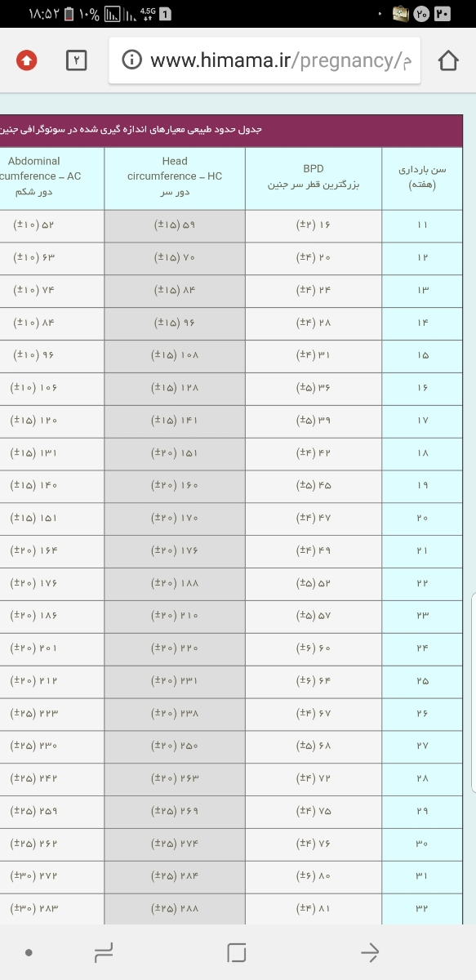This screenshot has height=980, width=476.
Task: Click the BPD column header
Action: (314, 177)
